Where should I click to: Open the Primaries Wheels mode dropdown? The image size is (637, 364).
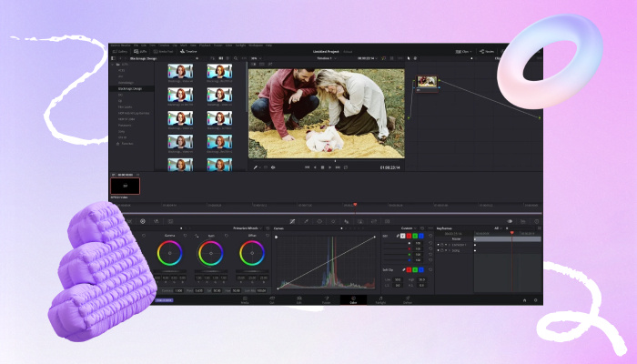[248, 228]
